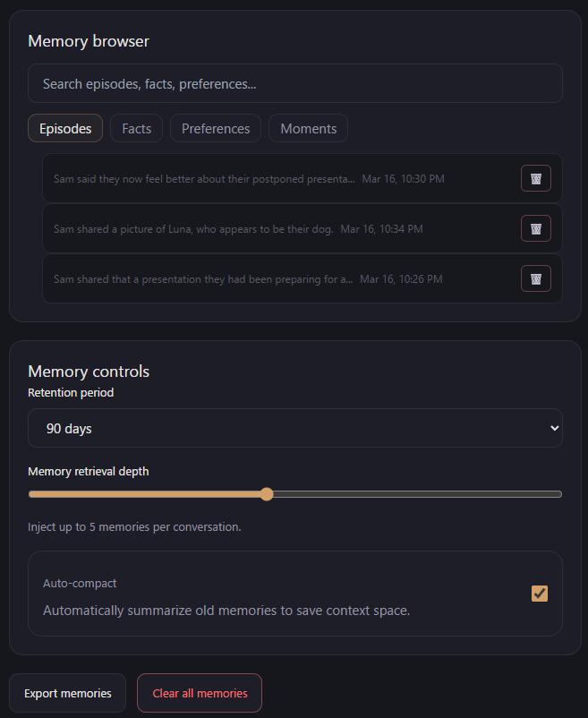
Task: Switch to the Preferences tab
Action: click(215, 128)
